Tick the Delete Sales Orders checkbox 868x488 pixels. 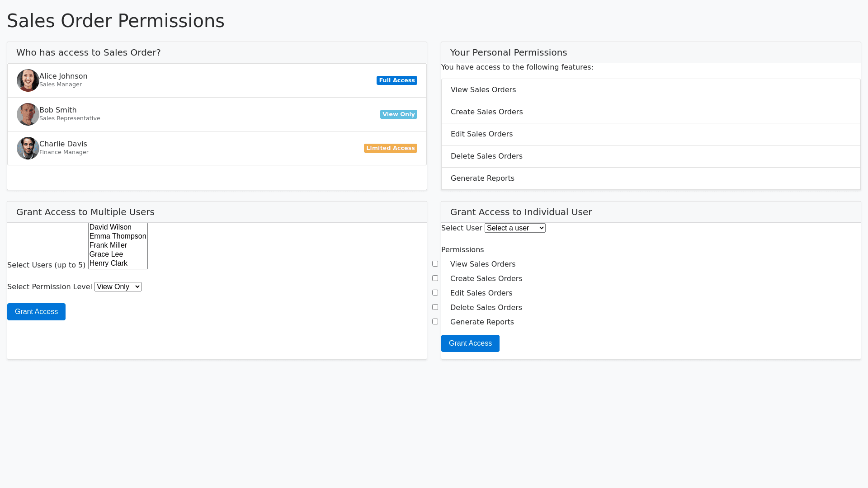pos(435,307)
